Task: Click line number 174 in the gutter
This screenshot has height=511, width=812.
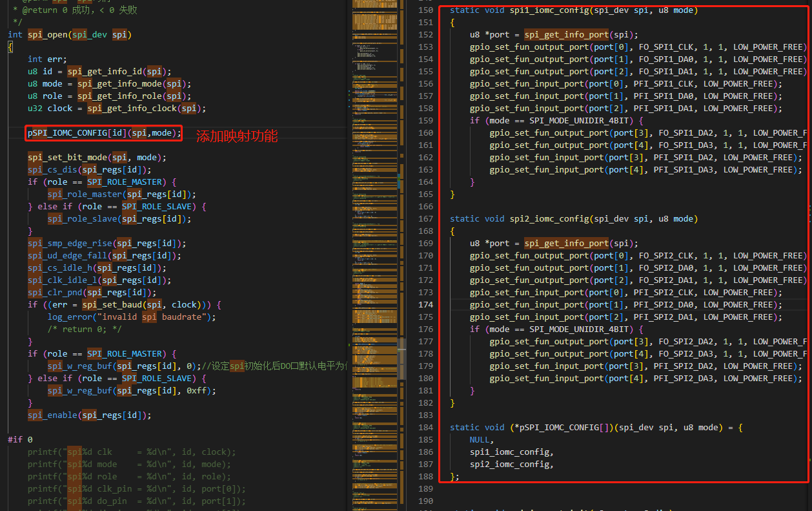Action: (x=426, y=305)
